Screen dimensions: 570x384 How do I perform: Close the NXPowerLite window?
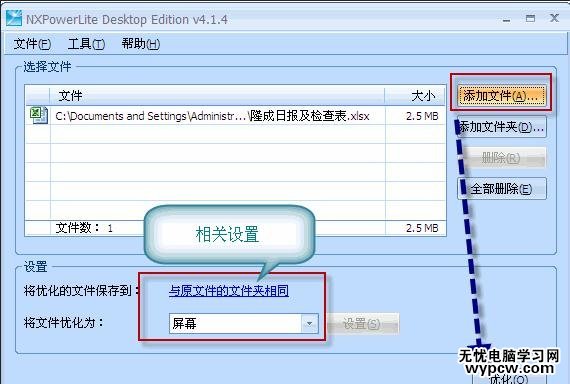coord(554,18)
